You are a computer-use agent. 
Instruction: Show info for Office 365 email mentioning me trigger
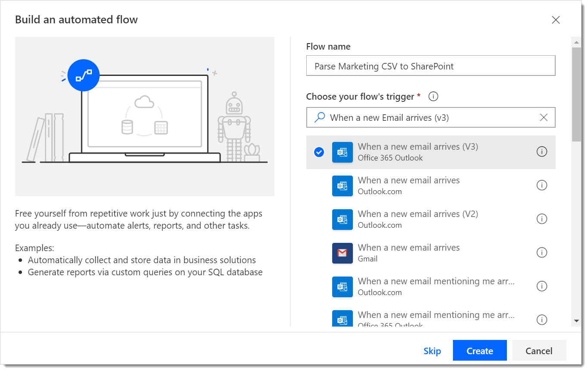tap(541, 320)
